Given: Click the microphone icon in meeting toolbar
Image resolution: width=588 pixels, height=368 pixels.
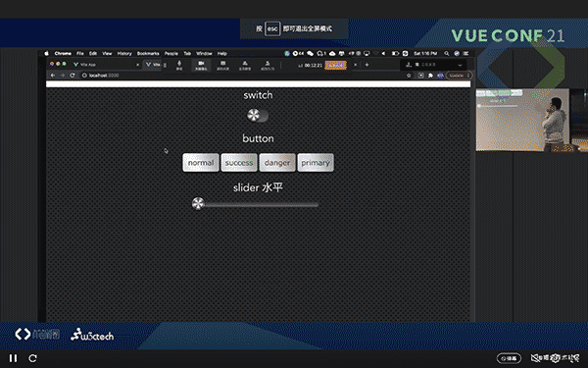Looking at the screenshot, I should click(179, 65).
